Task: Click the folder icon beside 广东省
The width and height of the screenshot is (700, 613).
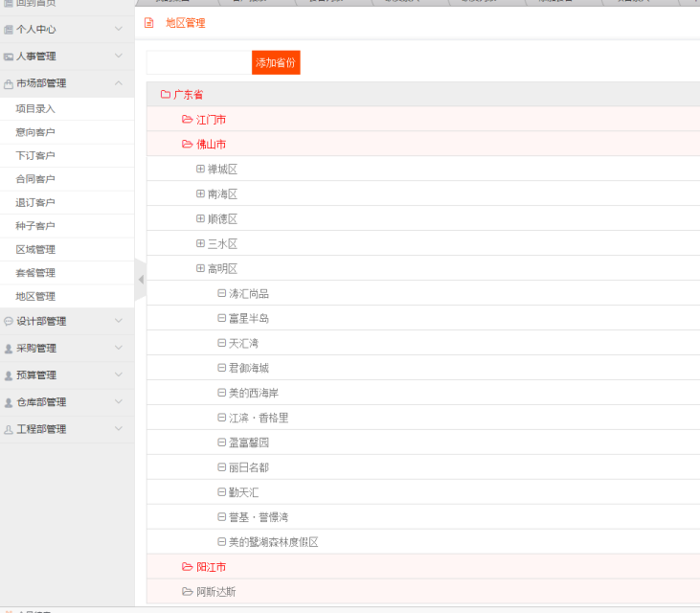Action: tap(166, 95)
